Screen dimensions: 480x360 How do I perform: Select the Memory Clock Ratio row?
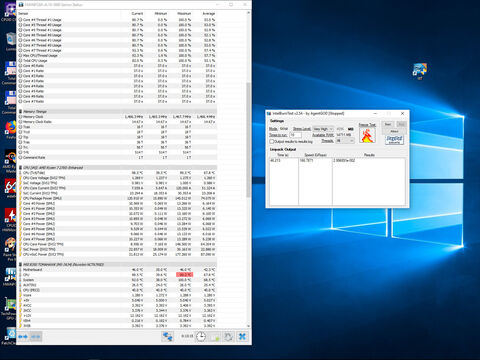[117, 122]
